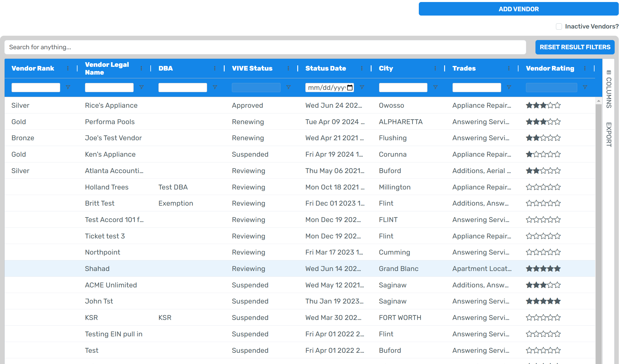
Task: Click the vertical scrollbar of the vendor table
Action: coord(599,233)
